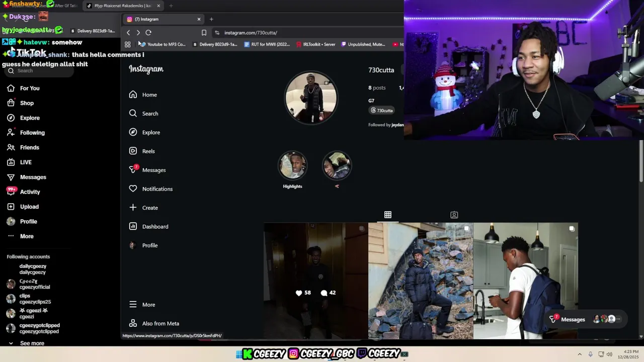Click the 730cutta Threads badge
This screenshot has height=362, width=644.
click(x=382, y=111)
